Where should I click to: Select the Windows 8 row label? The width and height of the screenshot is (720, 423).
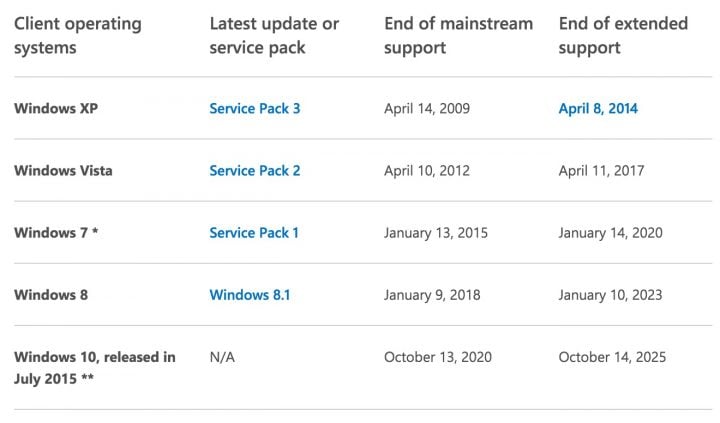51,295
